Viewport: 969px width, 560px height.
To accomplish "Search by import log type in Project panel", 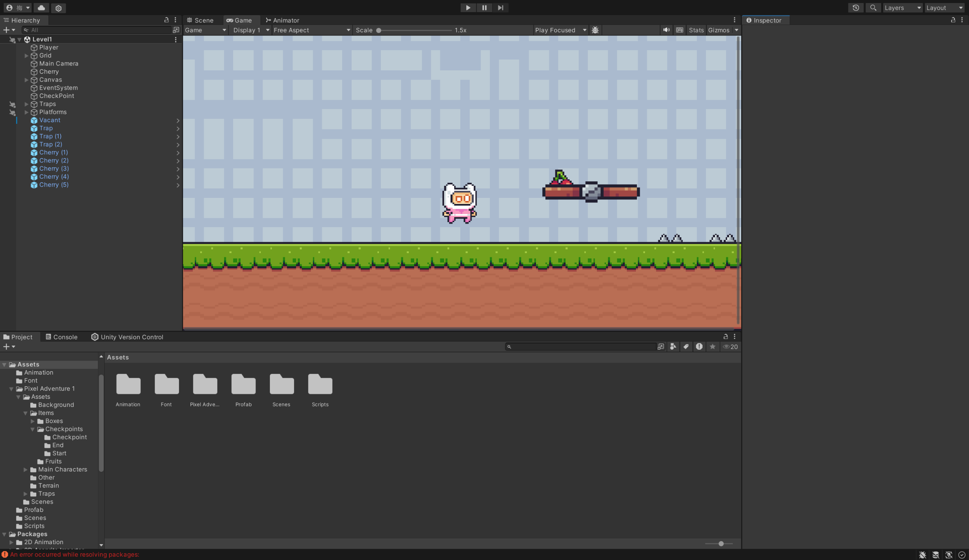I will click(x=699, y=347).
